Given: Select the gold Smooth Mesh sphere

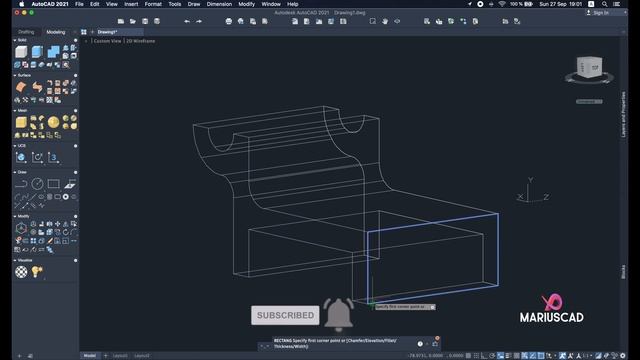Looking at the screenshot, I should (x=53, y=122).
